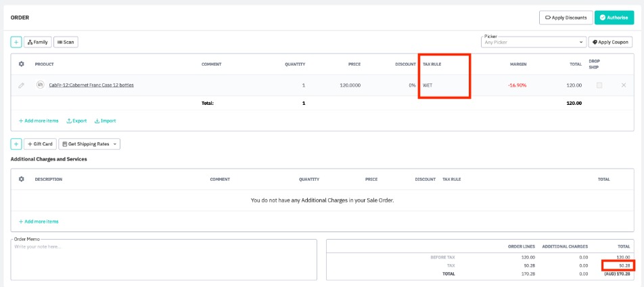Toggle the Drop Ship checkbox for CabFr-12
644x287 pixels.
[599, 85]
